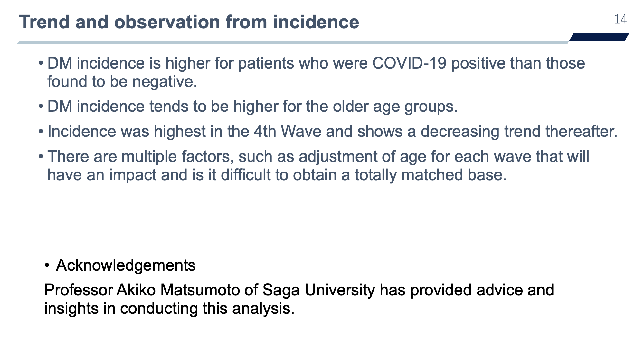644x362 pixels.
Task: Click the word 'COVID-19' in first bullet
Action: (x=409, y=63)
